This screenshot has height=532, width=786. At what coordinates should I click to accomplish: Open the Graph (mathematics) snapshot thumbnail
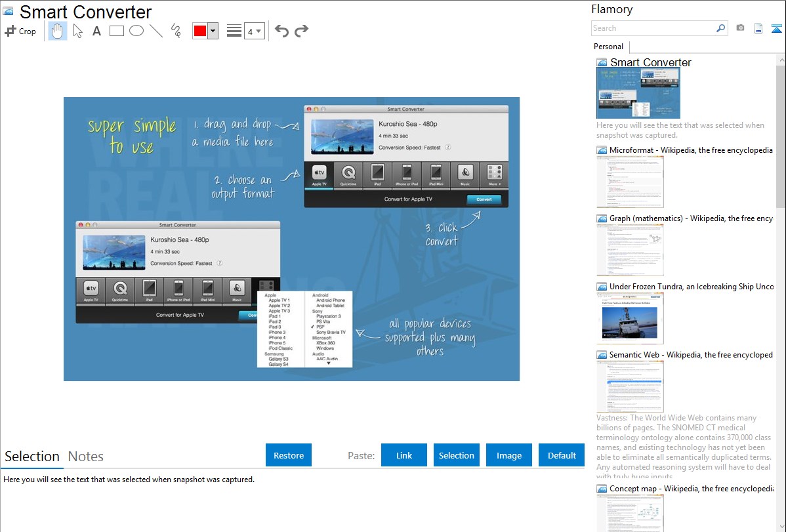tap(630, 250)
